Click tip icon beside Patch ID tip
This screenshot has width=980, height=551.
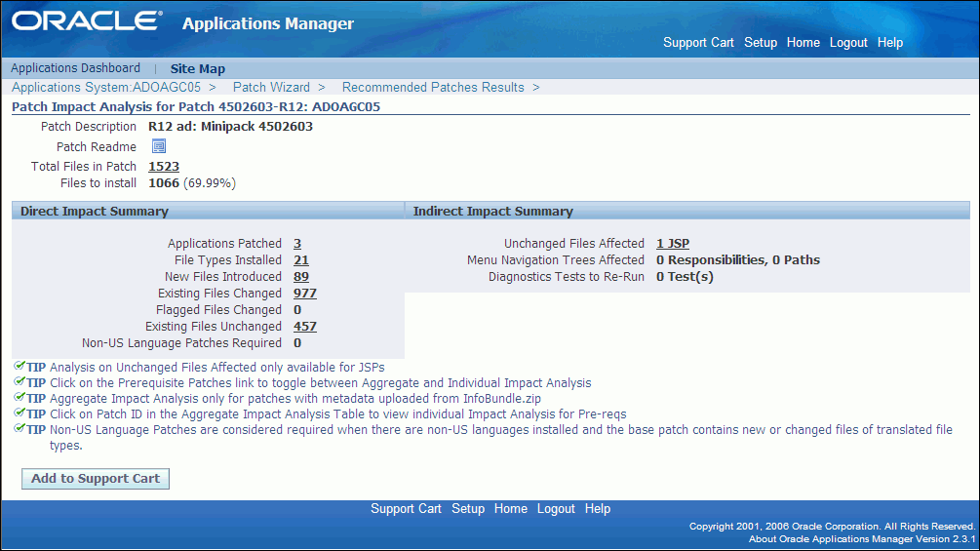[20, 413]
